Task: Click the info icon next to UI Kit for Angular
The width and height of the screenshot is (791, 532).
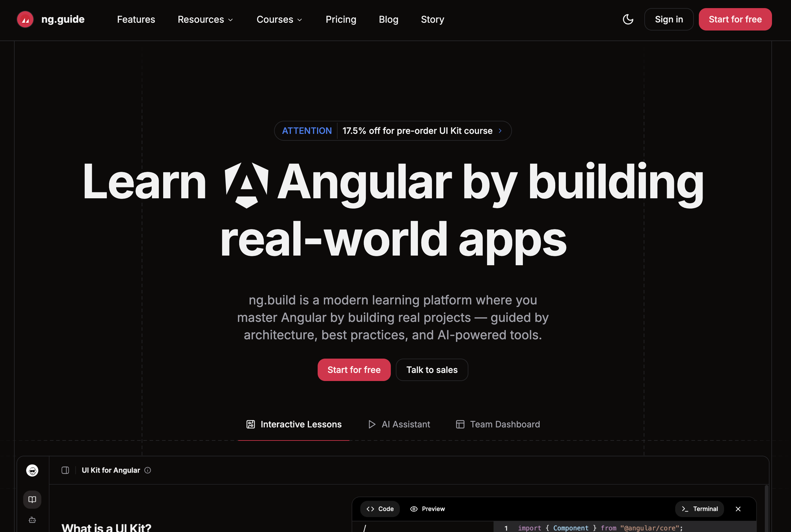Action: click(x=148, y=470)
